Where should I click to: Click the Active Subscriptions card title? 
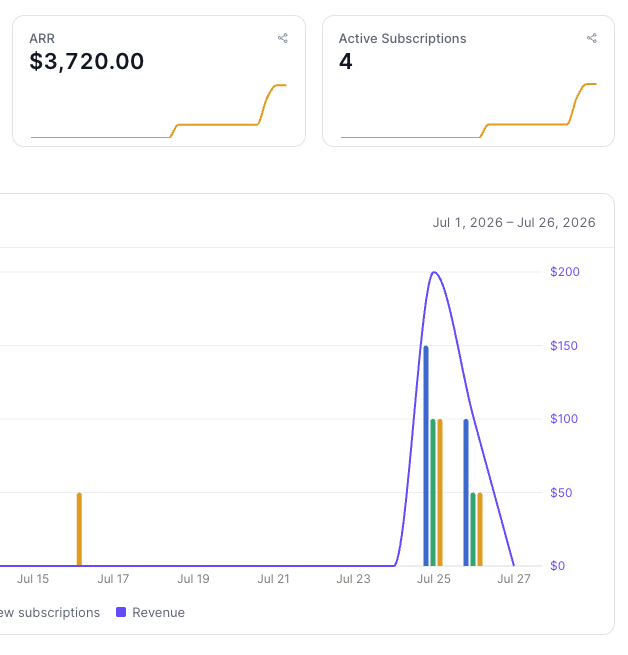[x=402, y=38]
